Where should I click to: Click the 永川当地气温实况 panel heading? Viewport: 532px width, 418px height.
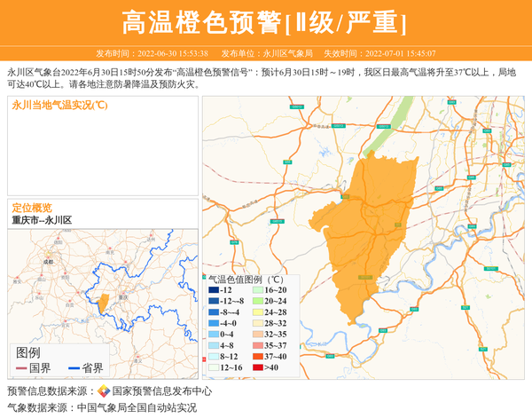click(60, 105)
